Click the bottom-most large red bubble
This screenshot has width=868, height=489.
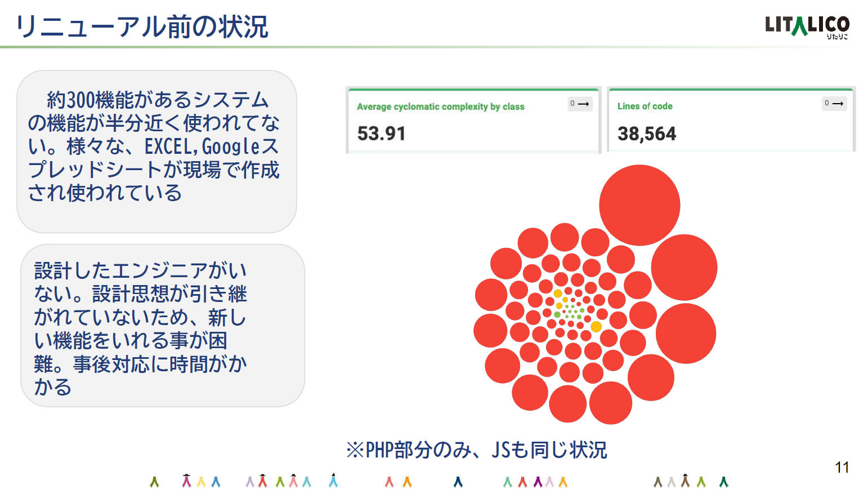tap(611, 403)
